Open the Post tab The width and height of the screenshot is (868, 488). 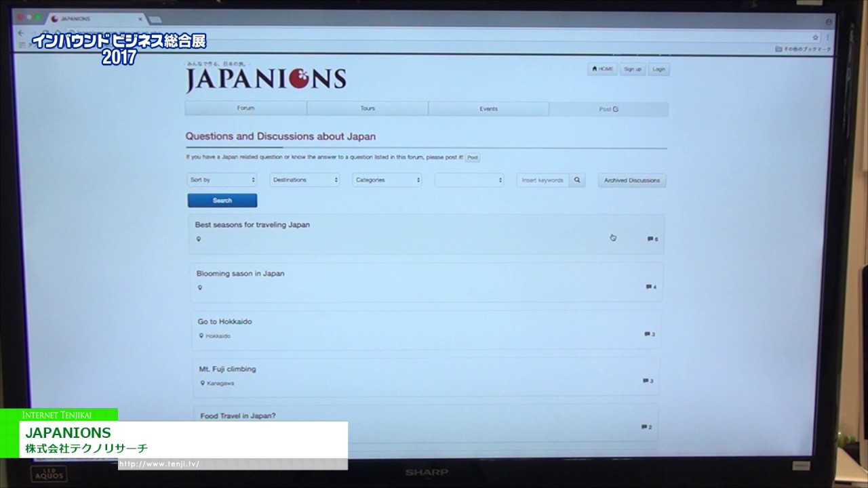click(608, 109)
